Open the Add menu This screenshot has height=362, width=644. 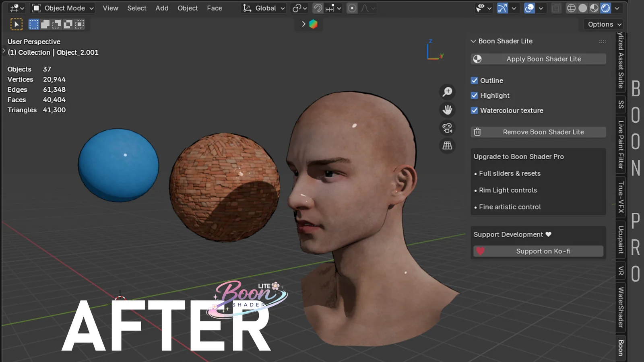click(x=162, y=8)
